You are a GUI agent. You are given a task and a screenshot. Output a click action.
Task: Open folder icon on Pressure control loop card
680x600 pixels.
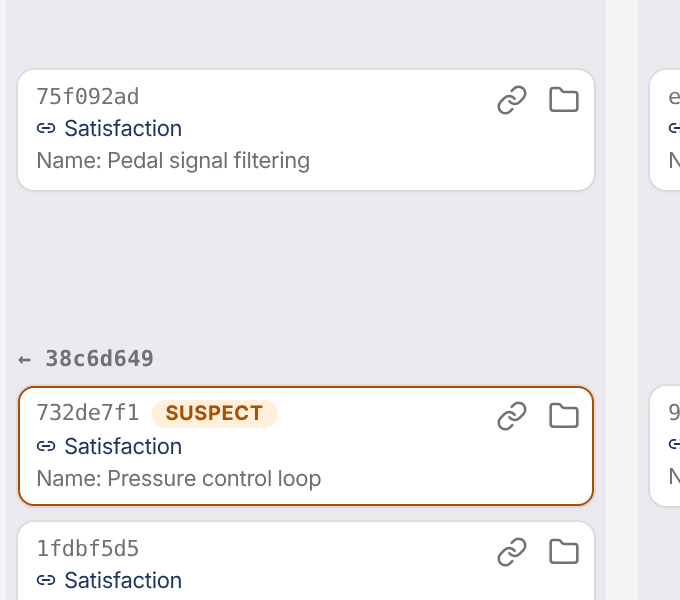[564, 416]
